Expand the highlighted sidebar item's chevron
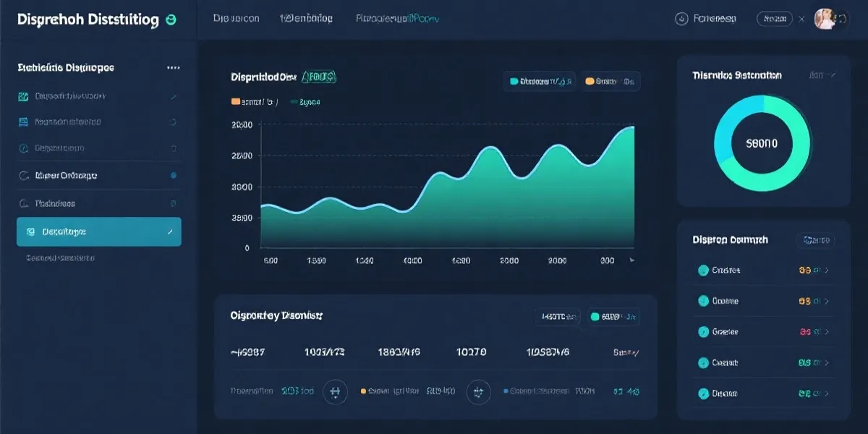Screen dimensions: 868x434 [170, 232]
